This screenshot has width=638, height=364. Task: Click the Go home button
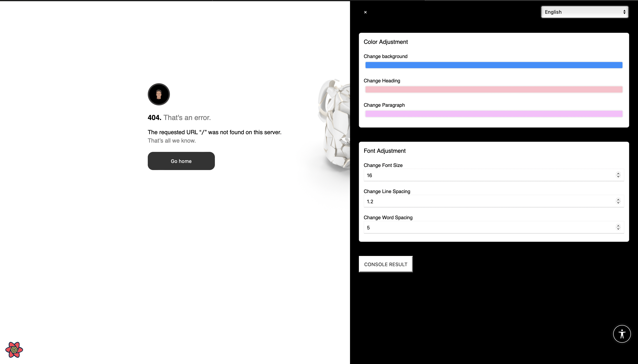tap(181, 161)
